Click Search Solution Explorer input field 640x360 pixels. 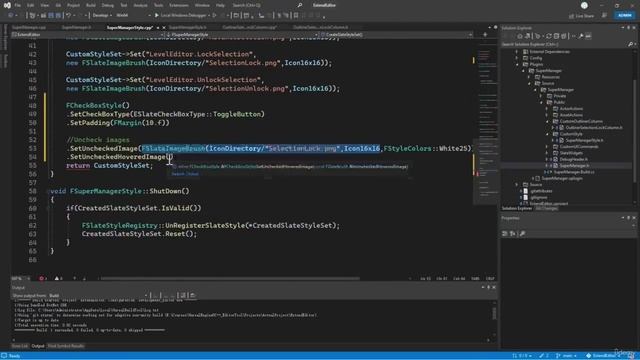(565, 44)
